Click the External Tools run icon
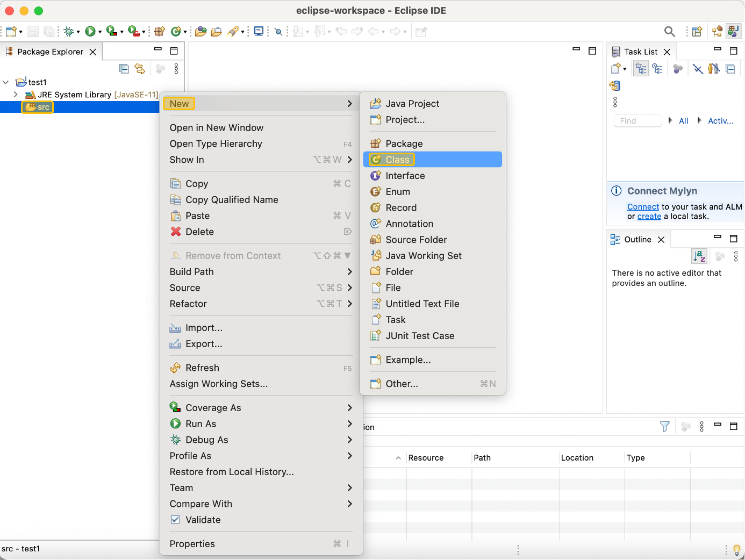Viewport: 745px width, 560px height. coord(133,31)
